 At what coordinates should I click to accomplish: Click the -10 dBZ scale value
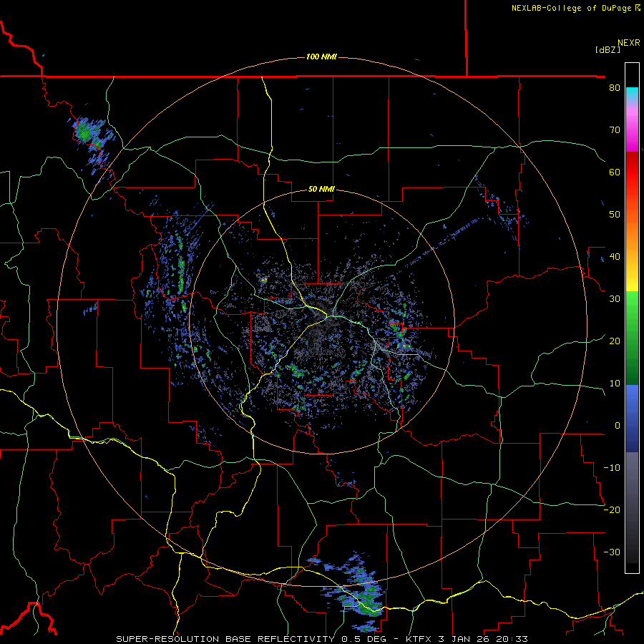click(x=612, y=468)
